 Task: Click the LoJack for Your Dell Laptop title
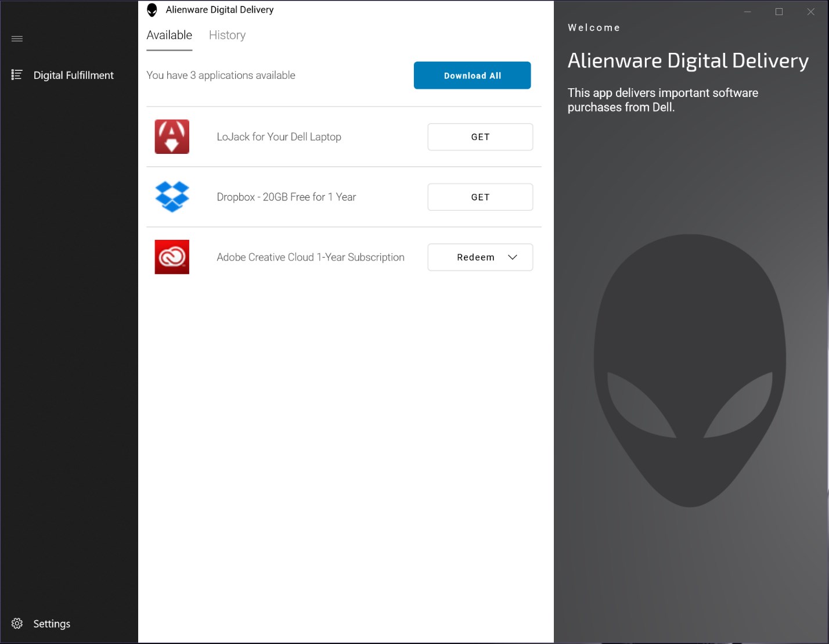[279, 137]
